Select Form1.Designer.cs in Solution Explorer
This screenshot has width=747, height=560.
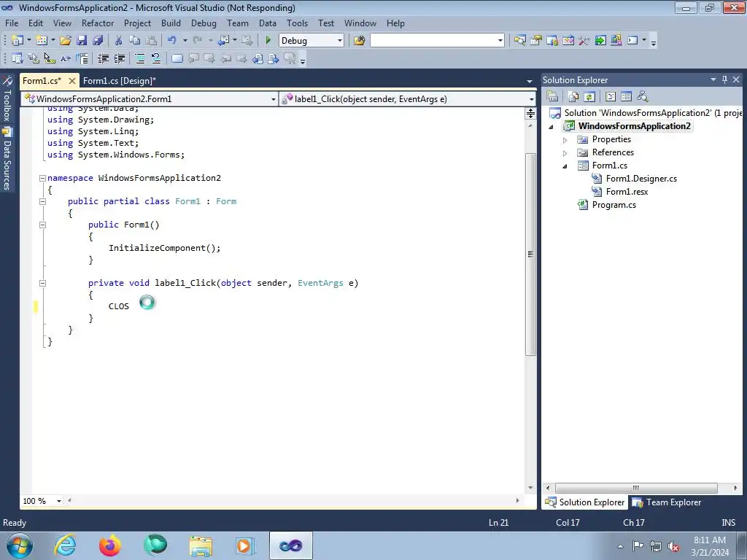tap(641, 179)
